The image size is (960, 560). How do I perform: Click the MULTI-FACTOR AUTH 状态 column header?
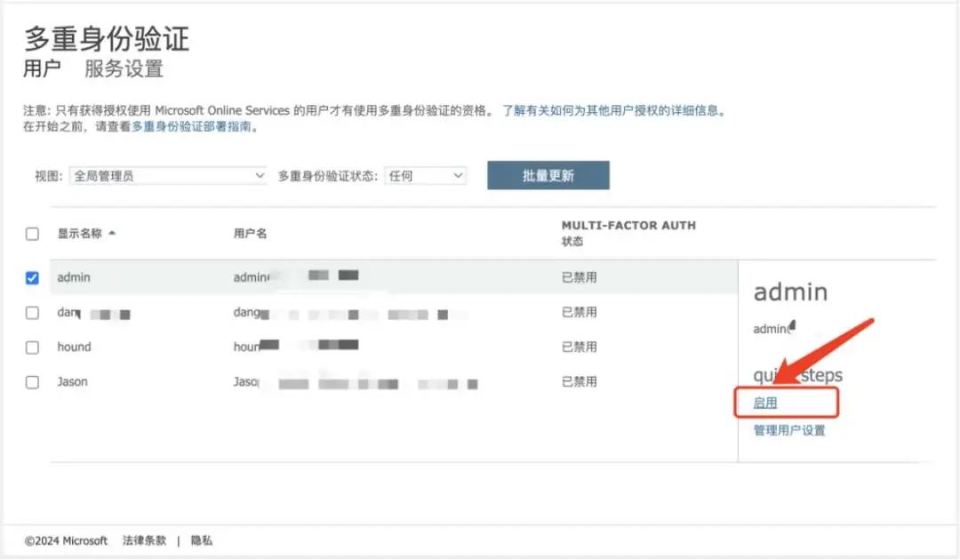(628, 233)
